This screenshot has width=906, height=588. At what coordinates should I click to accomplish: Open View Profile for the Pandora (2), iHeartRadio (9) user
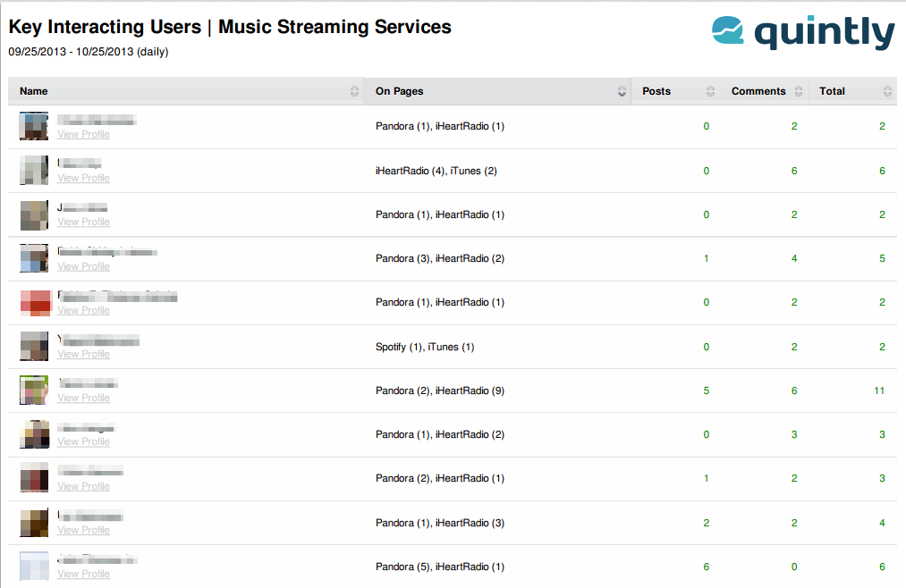coord(83,398)
